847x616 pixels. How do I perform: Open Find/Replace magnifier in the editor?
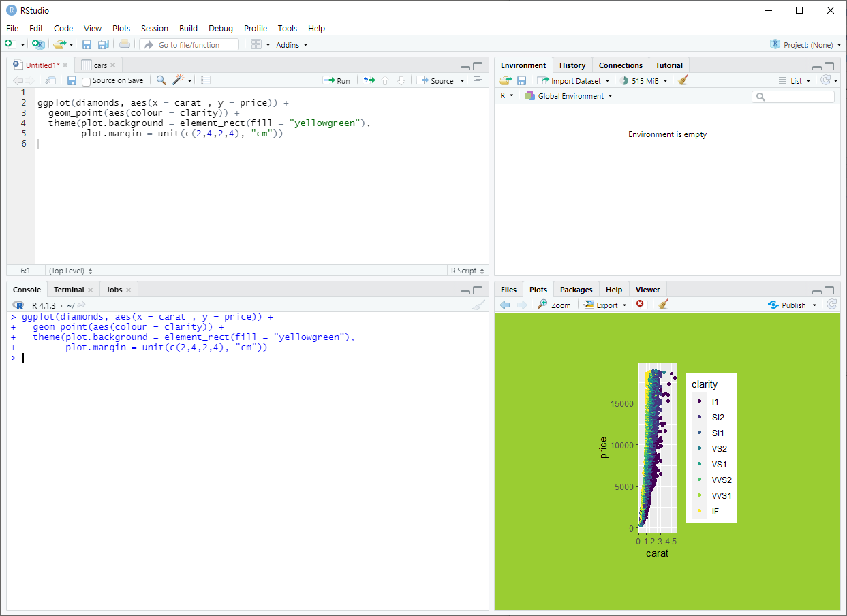[x=161, y=80]
